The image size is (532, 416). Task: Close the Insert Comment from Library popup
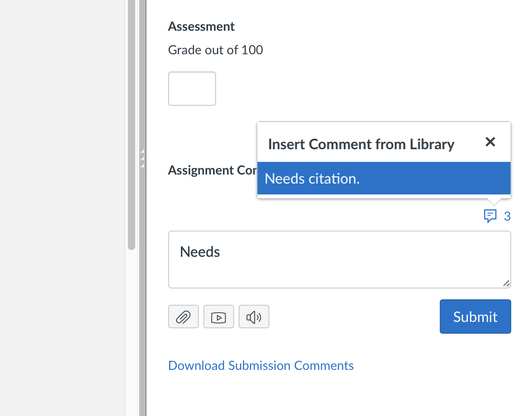(x=490, y=142)
